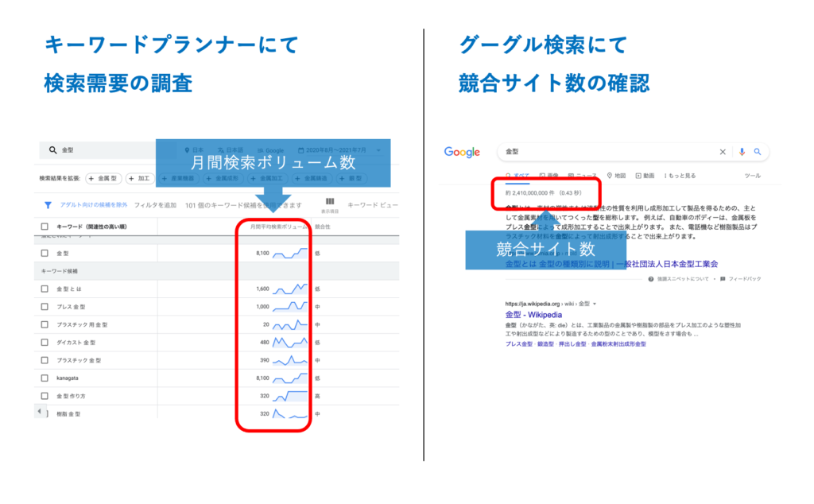Tick the header checkbox beside キーワード（関連性の高い順）
The width and height of the screenshot is (814, 504).
45,227
